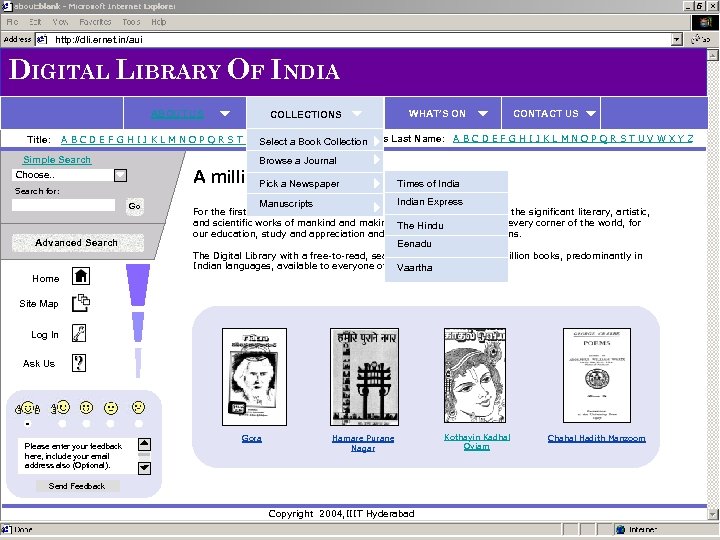Select the radio button under the middle smiley
Image resolution: width=720 pixels, height=540 pixels.
click(x=86, y=423)
